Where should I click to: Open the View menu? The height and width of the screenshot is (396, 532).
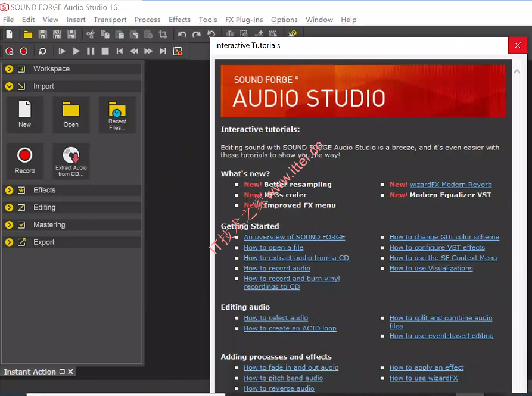(50, 20)
